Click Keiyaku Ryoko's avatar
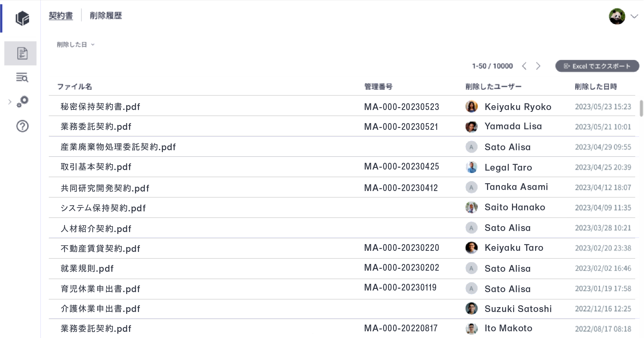 click(471, 106)
